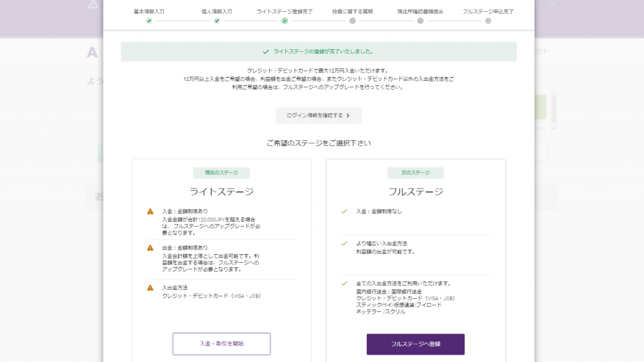Click the 基本情報入力 completed step checkmark

click(x=149, y=21)
